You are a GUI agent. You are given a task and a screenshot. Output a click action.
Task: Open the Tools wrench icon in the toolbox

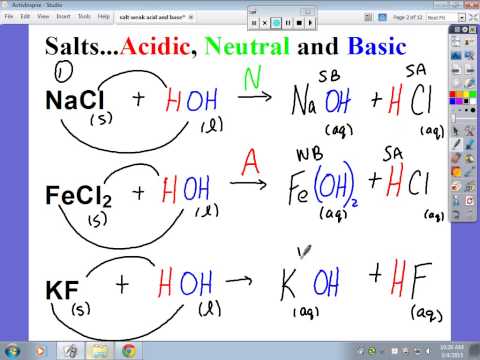(469, 131)
